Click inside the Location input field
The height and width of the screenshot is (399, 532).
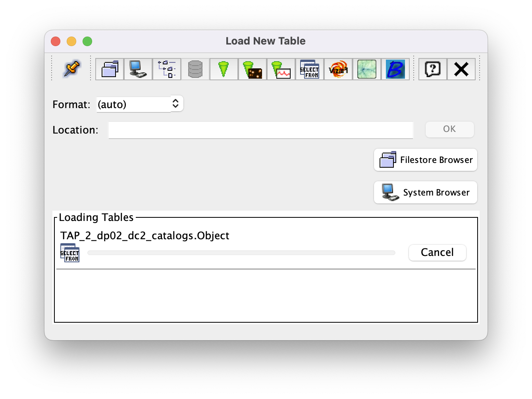tap(260, 130)
